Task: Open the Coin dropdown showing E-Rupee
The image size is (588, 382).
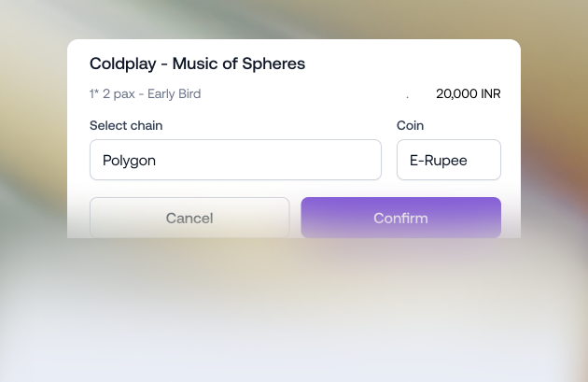Action: (449, 160)
